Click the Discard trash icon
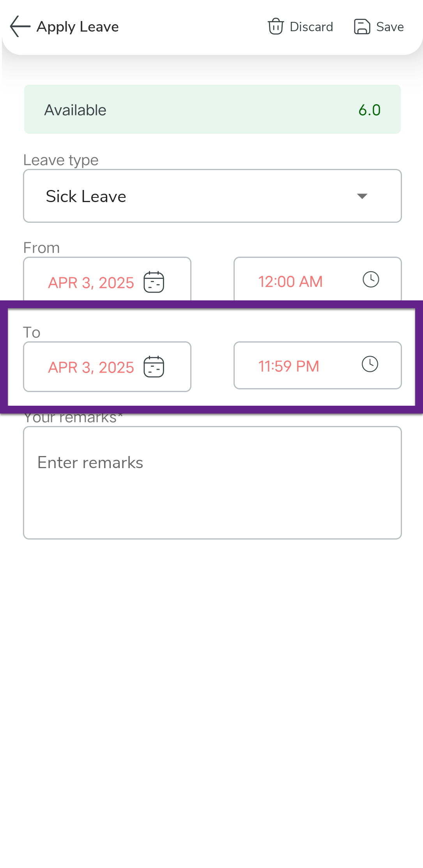 (x=276, y=27)
